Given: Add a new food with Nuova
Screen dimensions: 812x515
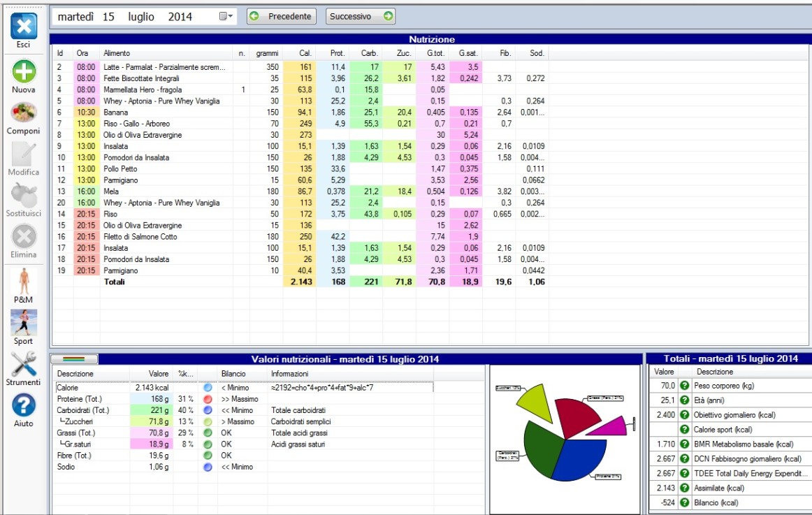Looking at the screenshot, I should click(23, 71).
